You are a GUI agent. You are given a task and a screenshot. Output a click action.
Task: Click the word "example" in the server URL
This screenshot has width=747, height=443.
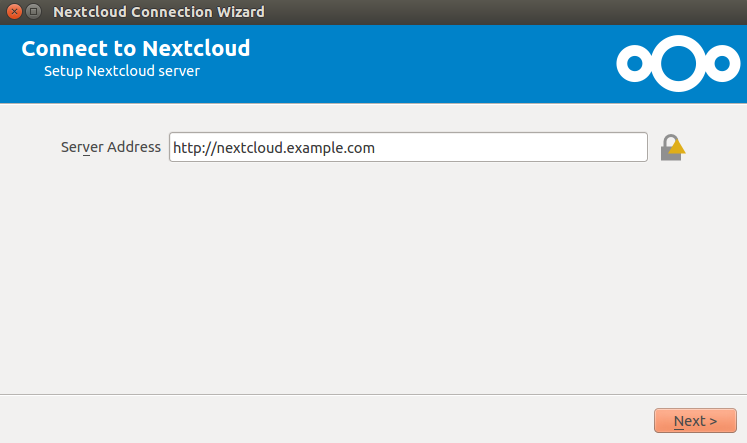click(x=313, y=148)
